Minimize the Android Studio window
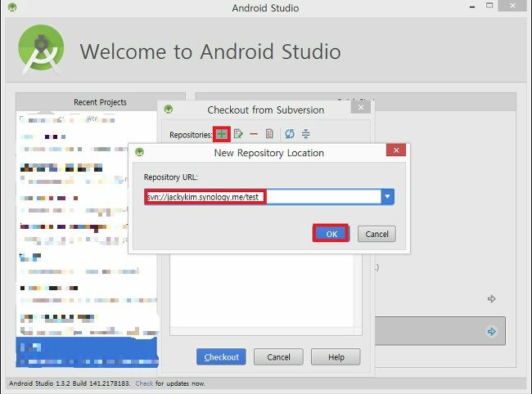This screenshot has height=394, width=532. tap(472, 7)
